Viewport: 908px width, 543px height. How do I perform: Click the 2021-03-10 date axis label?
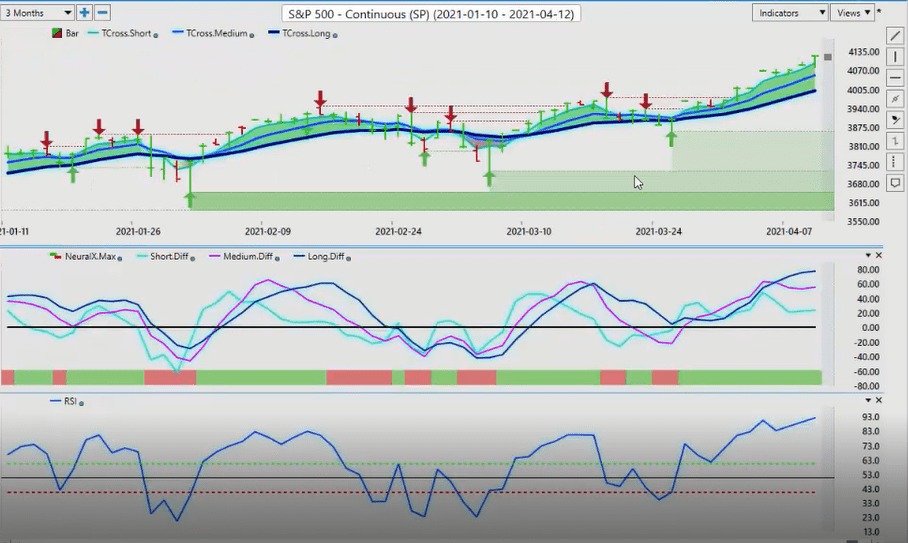pyautogui.click(x=529, y=232)
